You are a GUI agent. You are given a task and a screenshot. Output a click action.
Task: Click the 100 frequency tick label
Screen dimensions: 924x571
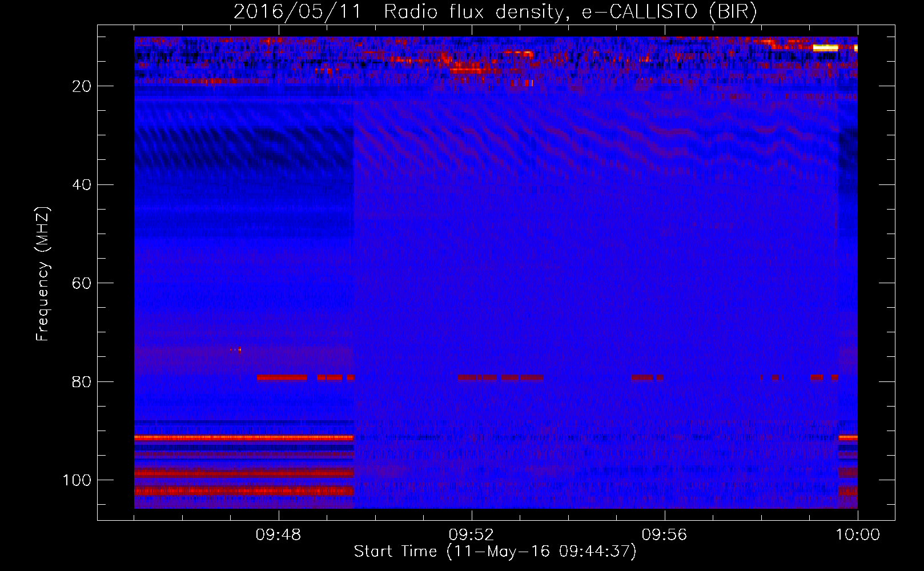pos(77,480)
